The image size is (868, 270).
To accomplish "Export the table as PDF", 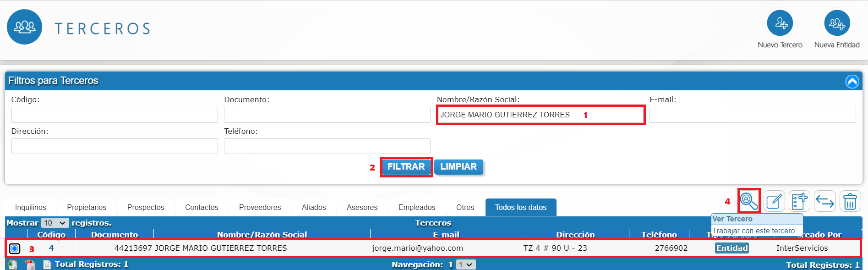I will point(30,264).
